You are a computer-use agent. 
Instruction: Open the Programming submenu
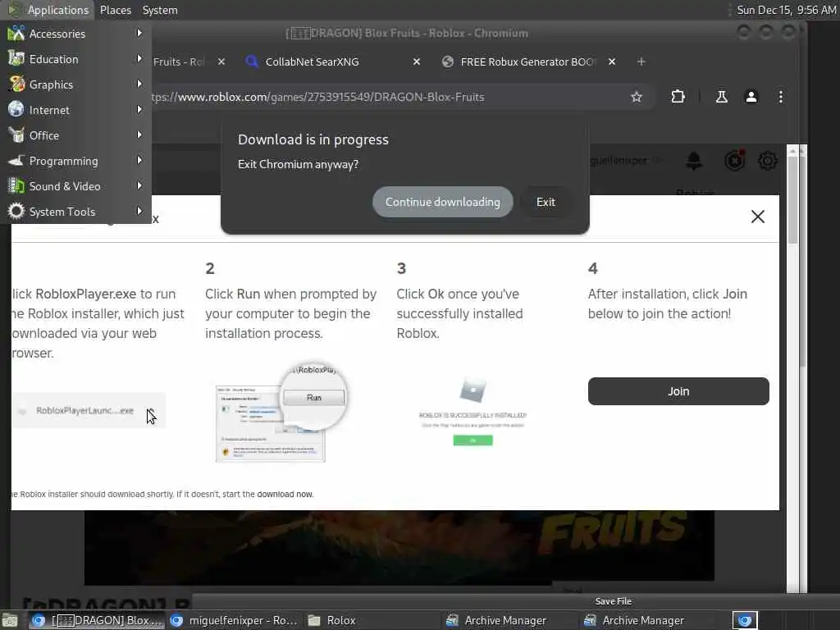(76, 161)
